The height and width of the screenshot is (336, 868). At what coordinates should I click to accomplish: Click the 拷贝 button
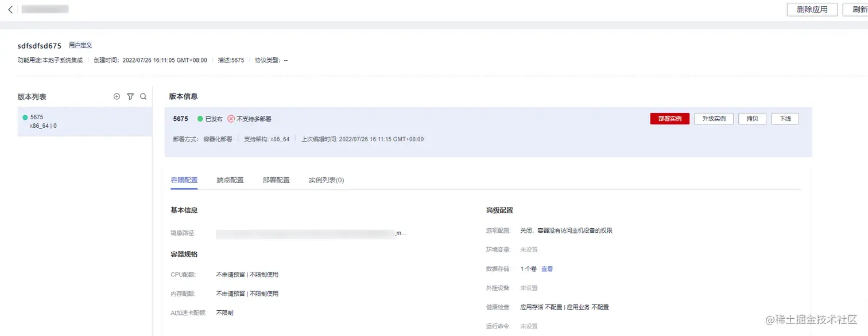pyautogui.click(x=752, y=119)
